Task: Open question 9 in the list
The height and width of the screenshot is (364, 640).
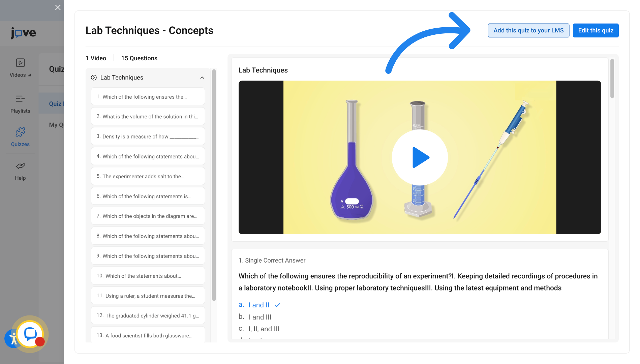Action: tap(148, 256)
